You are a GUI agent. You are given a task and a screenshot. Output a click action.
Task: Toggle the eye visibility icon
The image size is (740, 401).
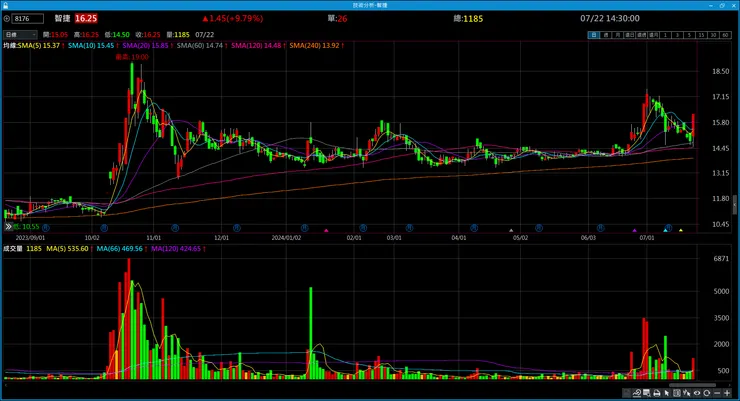tap(697, 393)
